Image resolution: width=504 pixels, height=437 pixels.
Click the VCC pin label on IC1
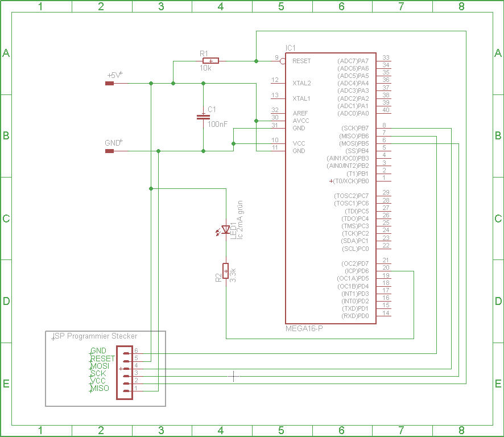pos(299,143)
